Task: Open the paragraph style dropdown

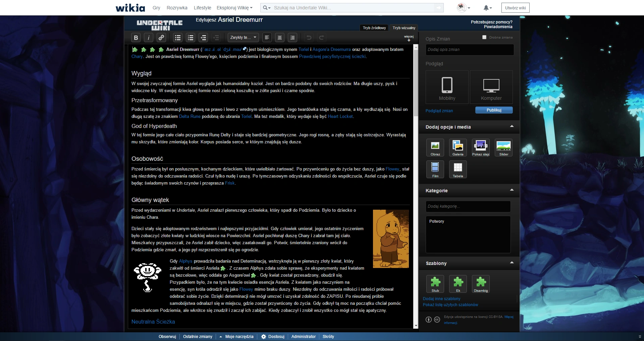Action: (243, 38)
